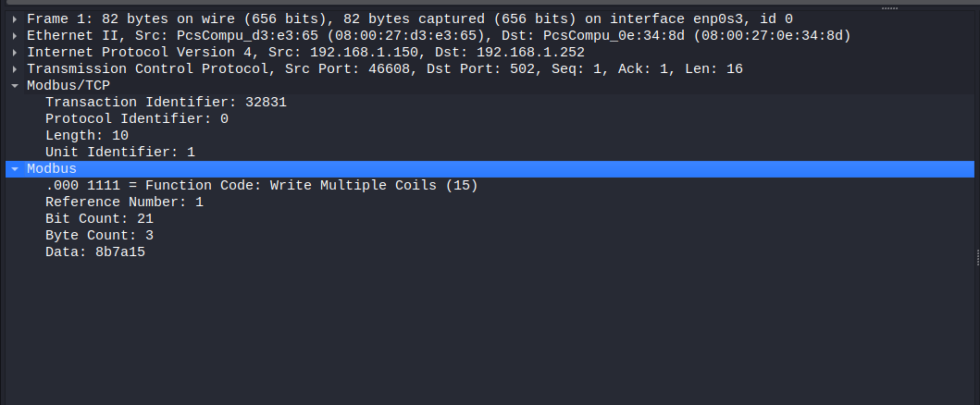Select the Protocol Identifier: 0 field

pos(136,118)
